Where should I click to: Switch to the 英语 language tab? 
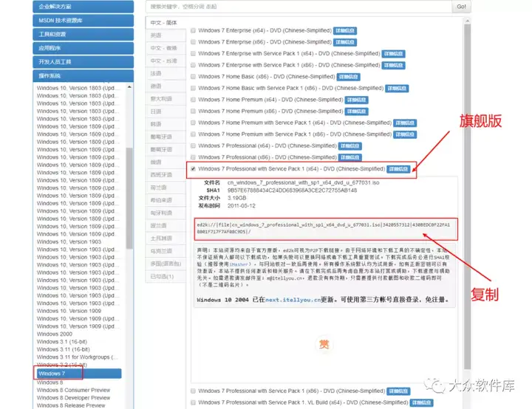[166, 35]
